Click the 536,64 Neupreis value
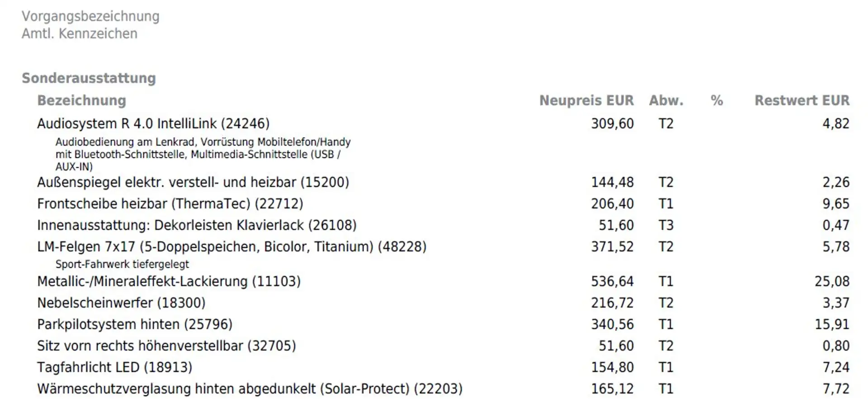The image size is (868, 399). click(x=612, y=281)
